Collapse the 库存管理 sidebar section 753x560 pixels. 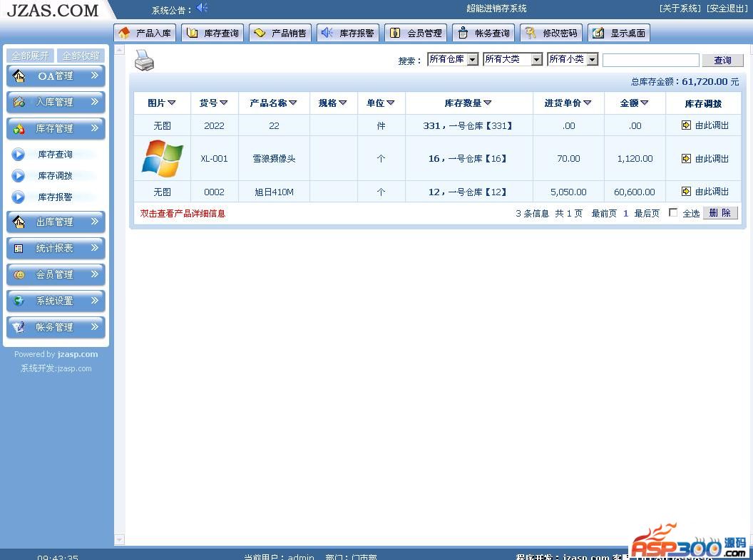56,129
